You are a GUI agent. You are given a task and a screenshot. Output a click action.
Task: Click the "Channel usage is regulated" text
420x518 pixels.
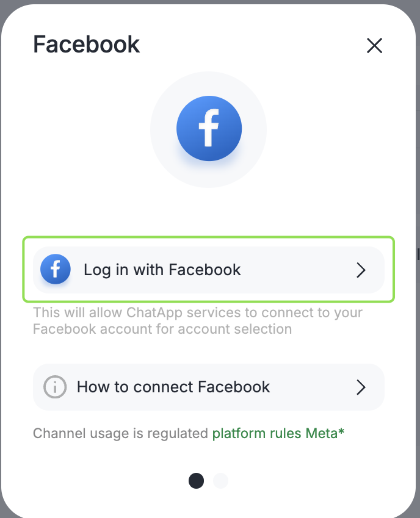coord(120,434)
